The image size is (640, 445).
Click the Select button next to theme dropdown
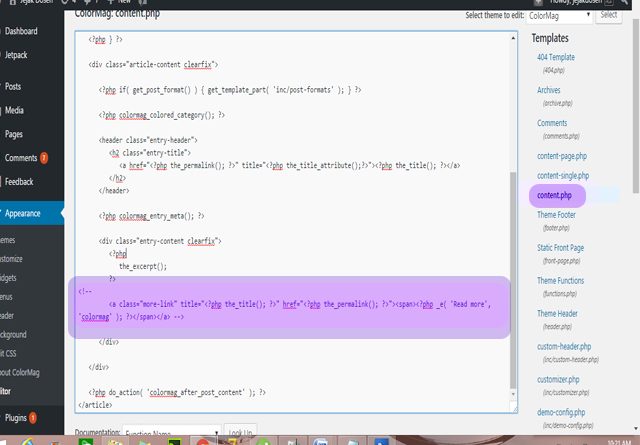(x=609, y=15)
